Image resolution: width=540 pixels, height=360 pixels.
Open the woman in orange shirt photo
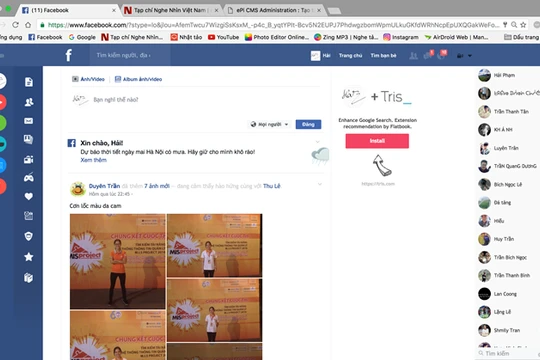117,261
